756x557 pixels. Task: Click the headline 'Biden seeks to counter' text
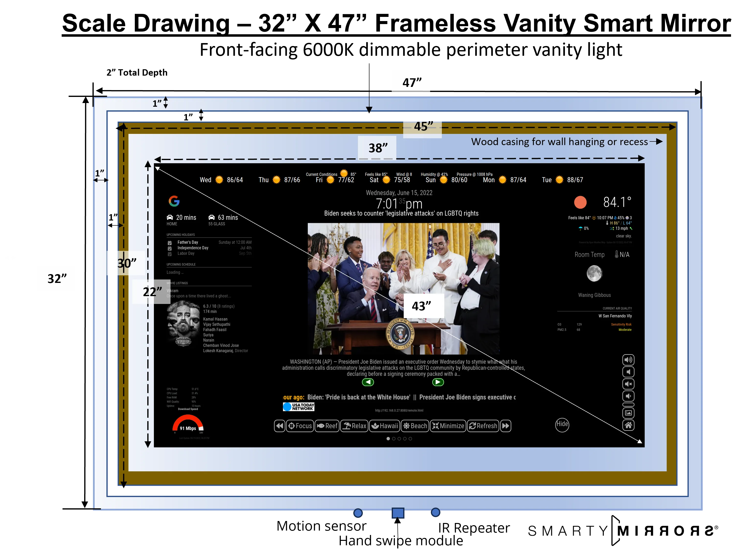[x=401, y=213]
